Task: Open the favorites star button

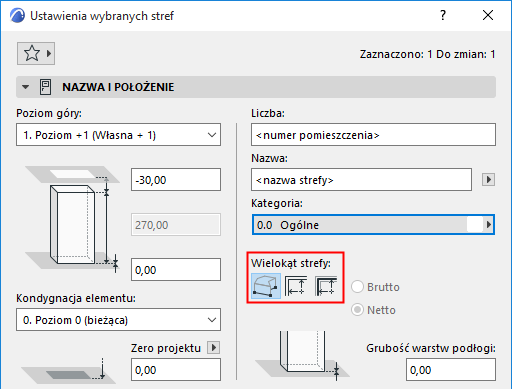Action: 36,53
